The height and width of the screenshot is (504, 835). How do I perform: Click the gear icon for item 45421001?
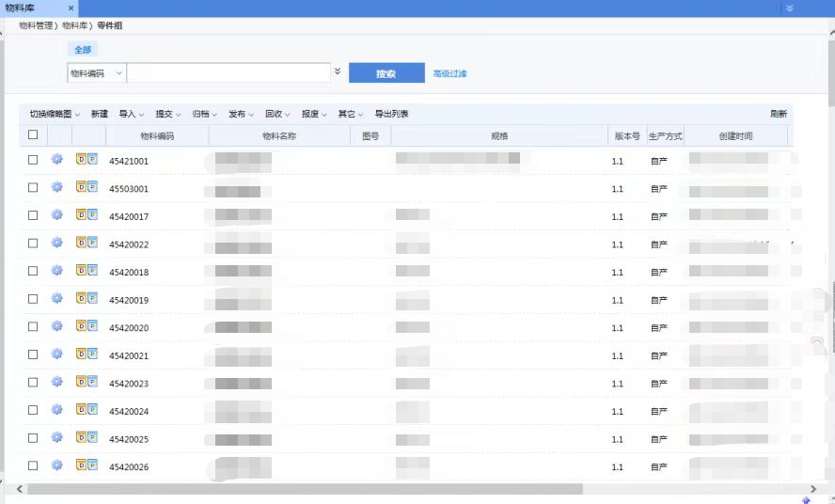(56, 160)
